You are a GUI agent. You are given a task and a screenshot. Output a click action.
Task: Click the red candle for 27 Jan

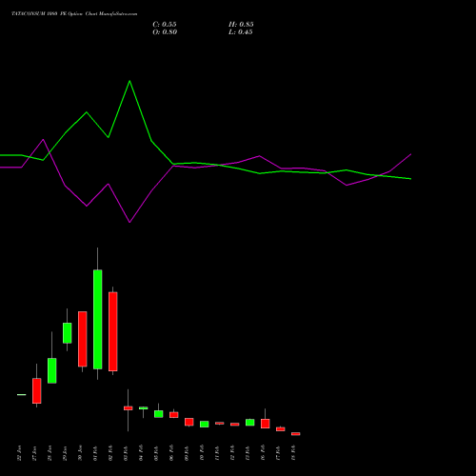[x=37, y=390]
